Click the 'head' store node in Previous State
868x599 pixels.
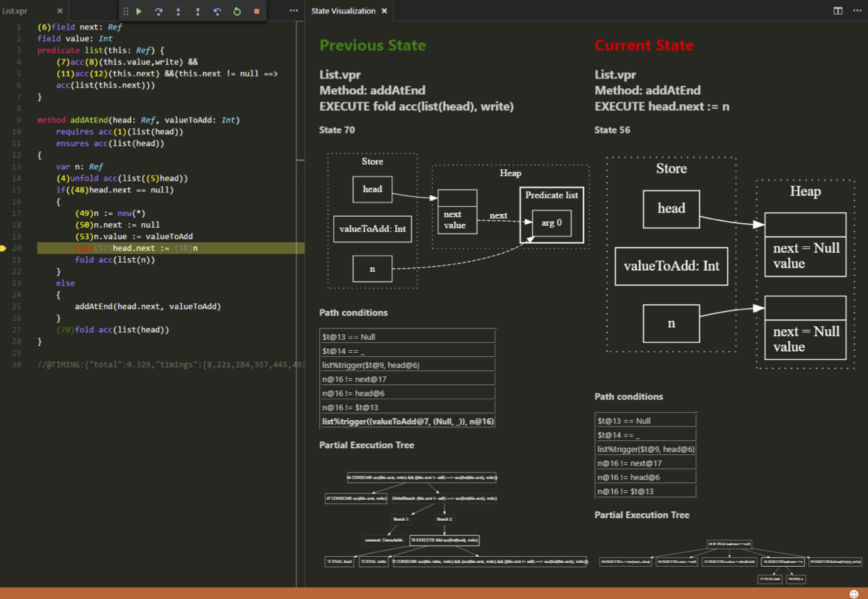[x=372, y=189]
